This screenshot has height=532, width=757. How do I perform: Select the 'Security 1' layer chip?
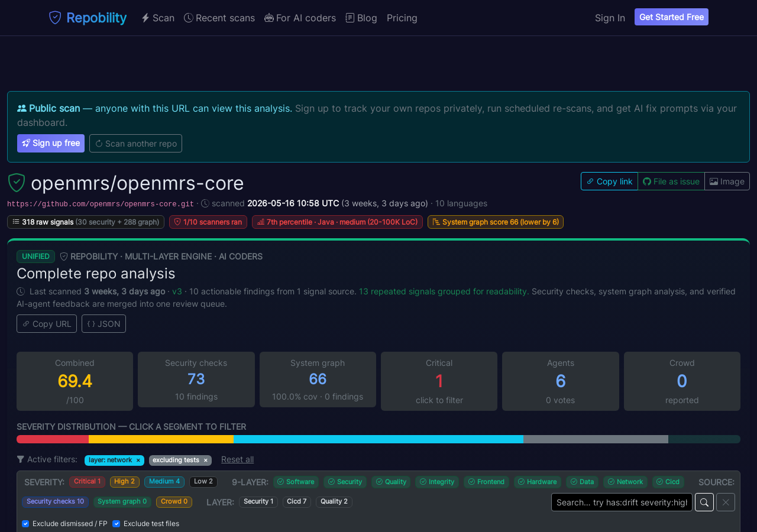click(x=258, y=502)
